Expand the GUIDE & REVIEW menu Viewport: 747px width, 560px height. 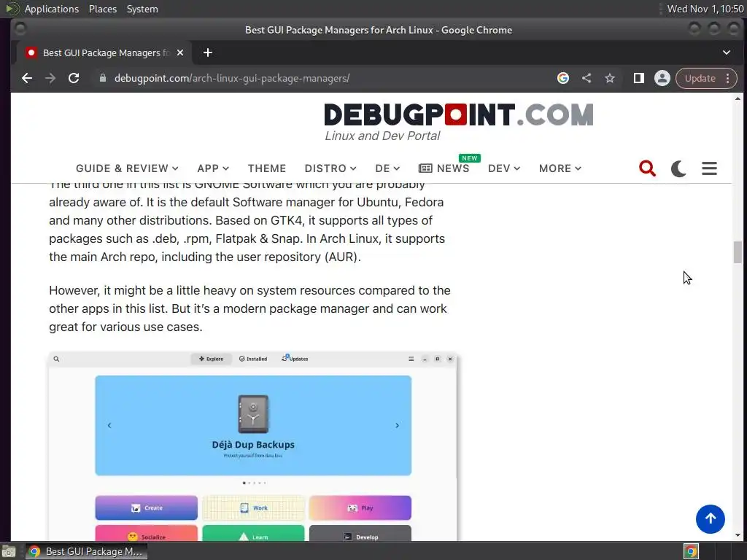click(x=127, y=168)
